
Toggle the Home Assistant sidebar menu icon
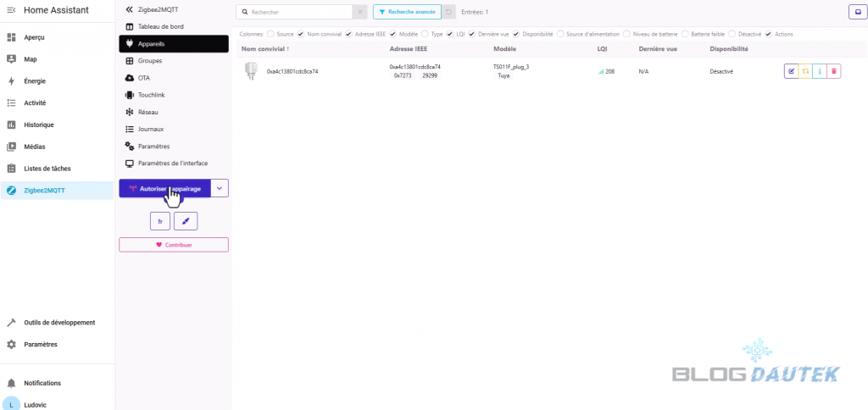coord(11,9)
